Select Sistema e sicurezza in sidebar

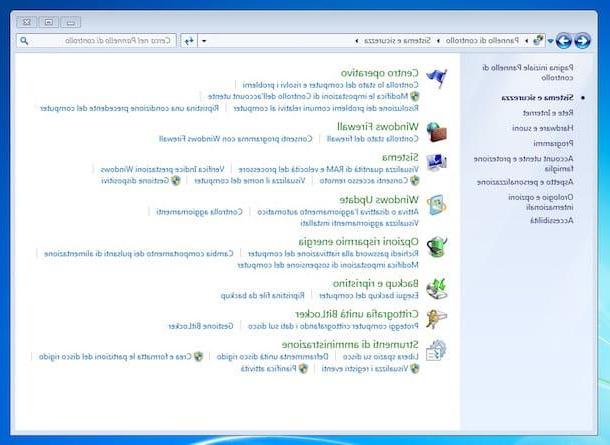[537, 98]
